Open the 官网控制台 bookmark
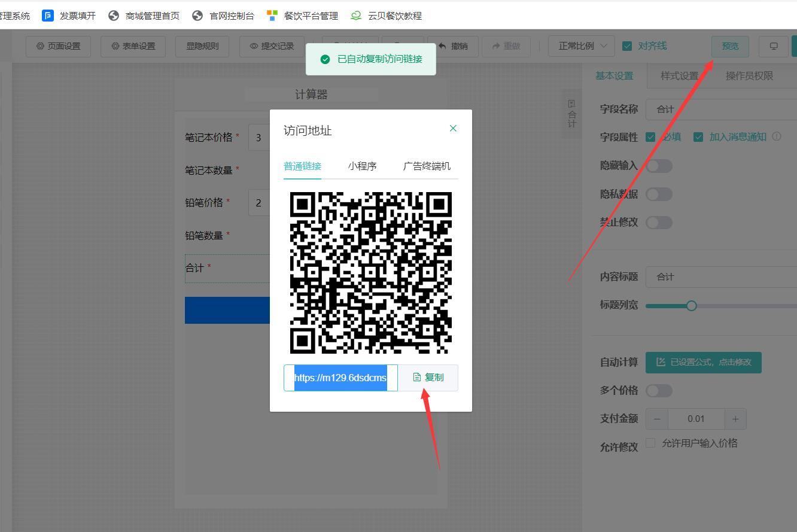797x532 pixels. [223, 16]
